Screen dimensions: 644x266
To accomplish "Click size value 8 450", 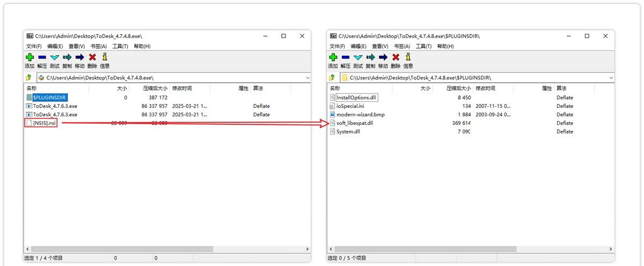I will (464, 98).
